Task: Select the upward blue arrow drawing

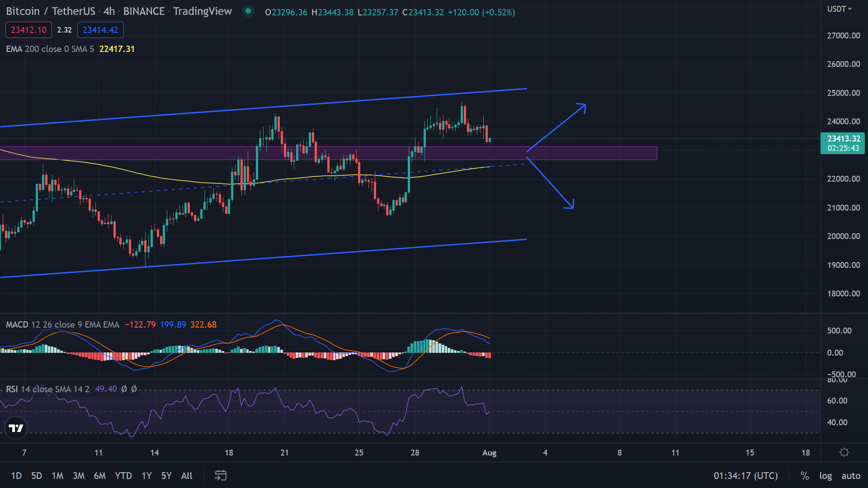Action: pos(557,128)
